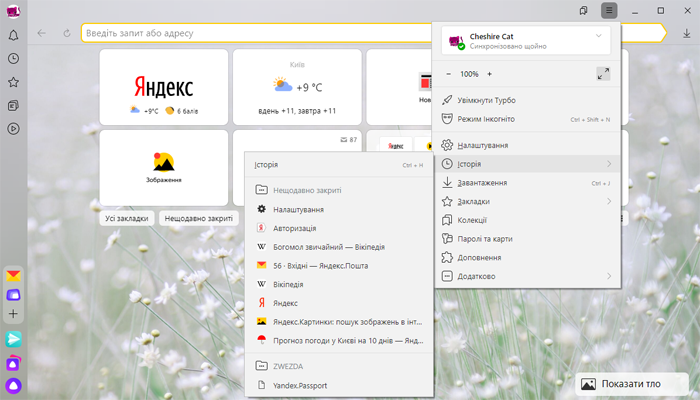Click the mail tile showing 87 unread
Viewport: 700px width, 400px height.
[x=297, y=141]
